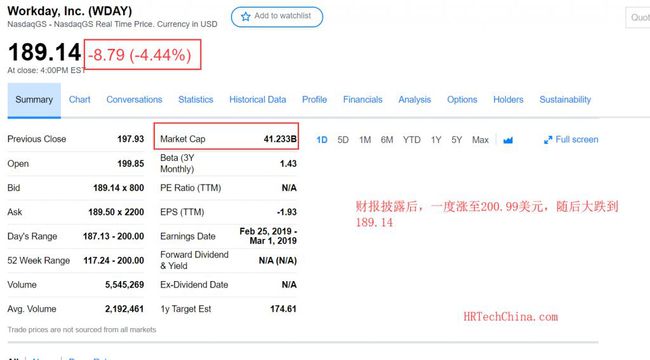650x360 pixels.
Task: Pick the 5Y chart range
Action: [x=456, y=140]
